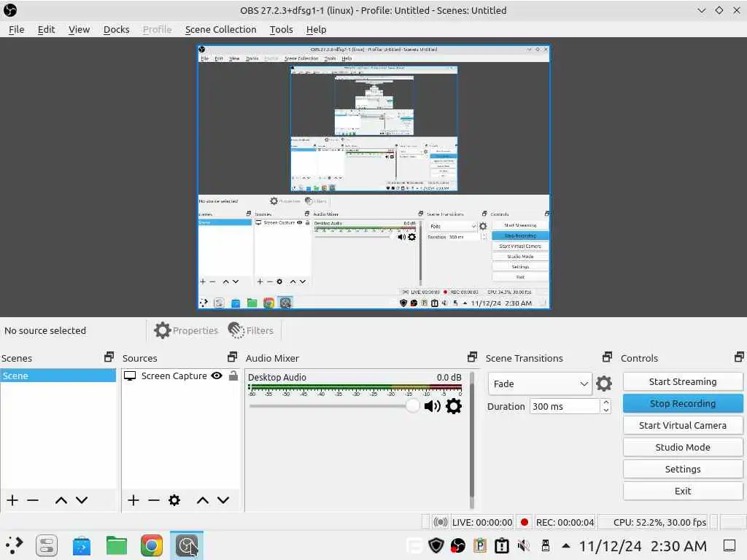The height and width of the screenshot is (560, 747).
Task: Mute Desktop Audio speaker icon
Action: pyautogui.click(x=432, y=406)
